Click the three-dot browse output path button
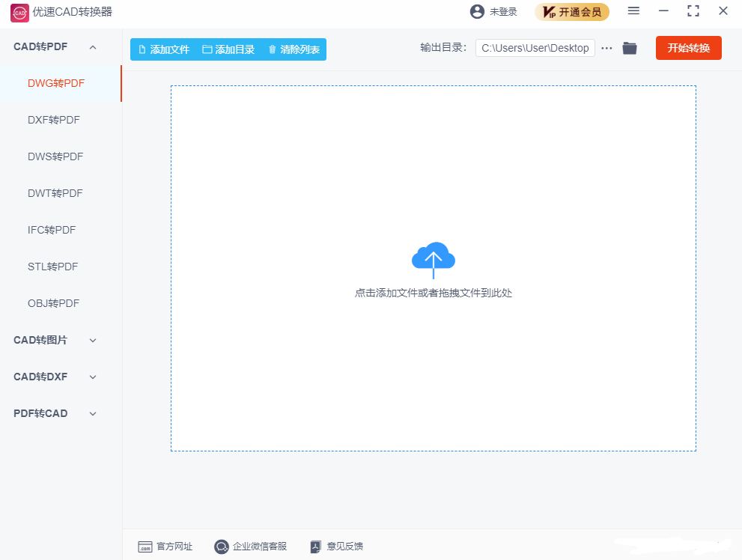The image size is (742, 560). point(606,48)
